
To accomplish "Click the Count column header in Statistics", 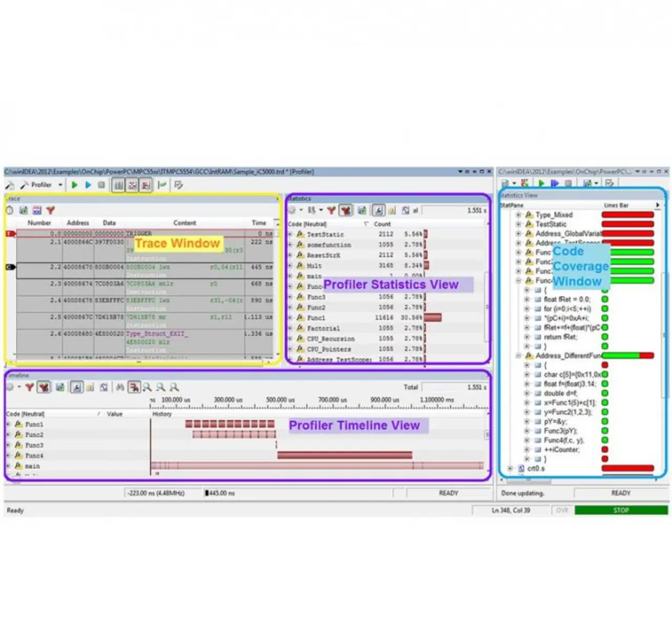I will point(382,224).
